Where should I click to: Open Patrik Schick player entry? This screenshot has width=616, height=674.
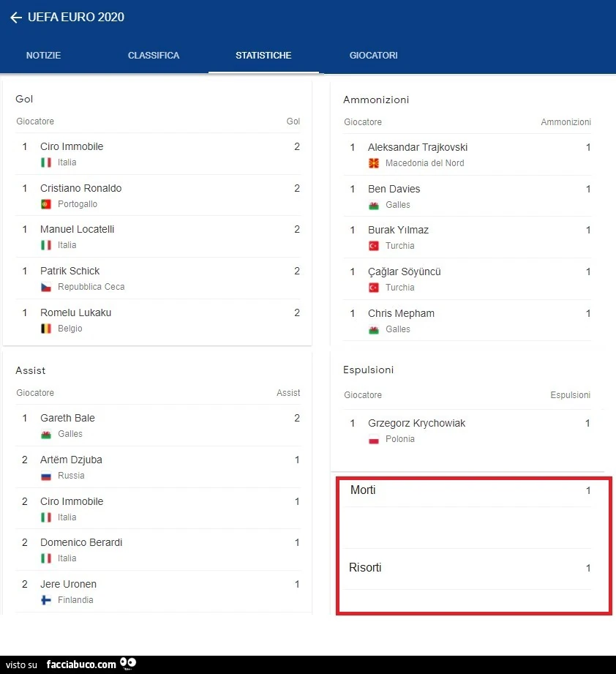coord(70,272)
